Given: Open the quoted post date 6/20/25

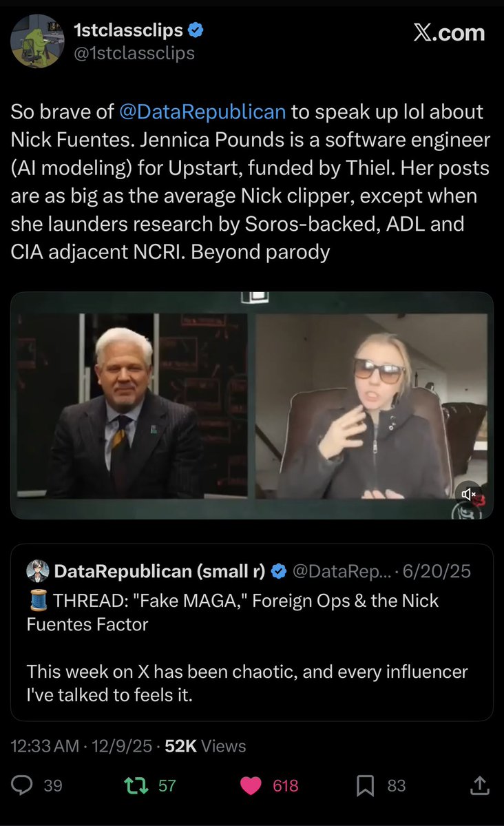Looking at the screenshot, I should tap(437, 571).
